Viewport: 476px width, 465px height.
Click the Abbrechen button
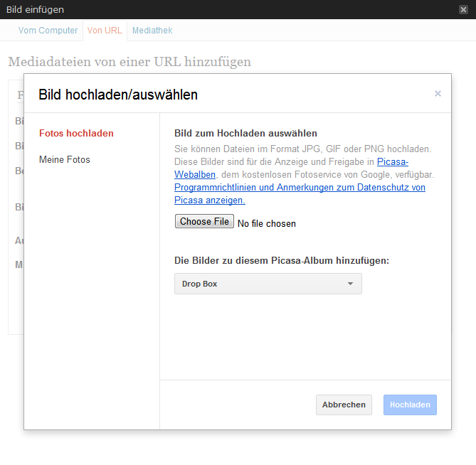[344, 405]
